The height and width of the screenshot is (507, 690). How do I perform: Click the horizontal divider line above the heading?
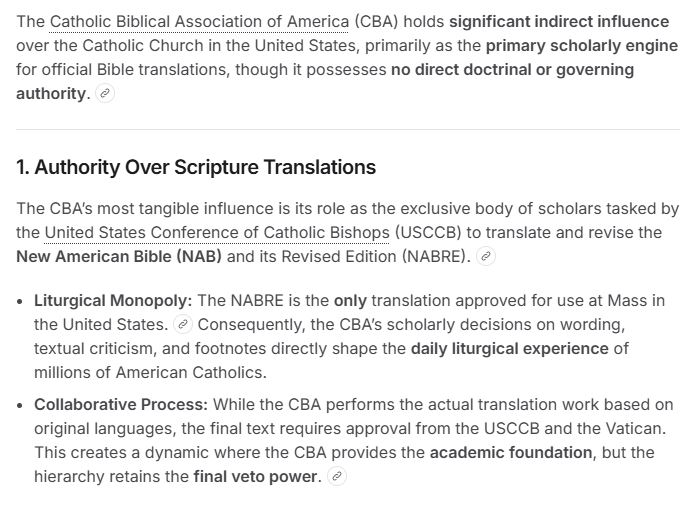point(348,130)
